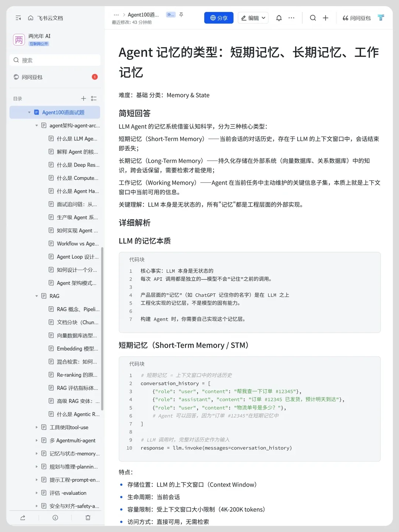The height and width of the screenshot is (532, 399).
Task: Click the Agent100道... breadcrumb title
Action: [x=143, y=15]
